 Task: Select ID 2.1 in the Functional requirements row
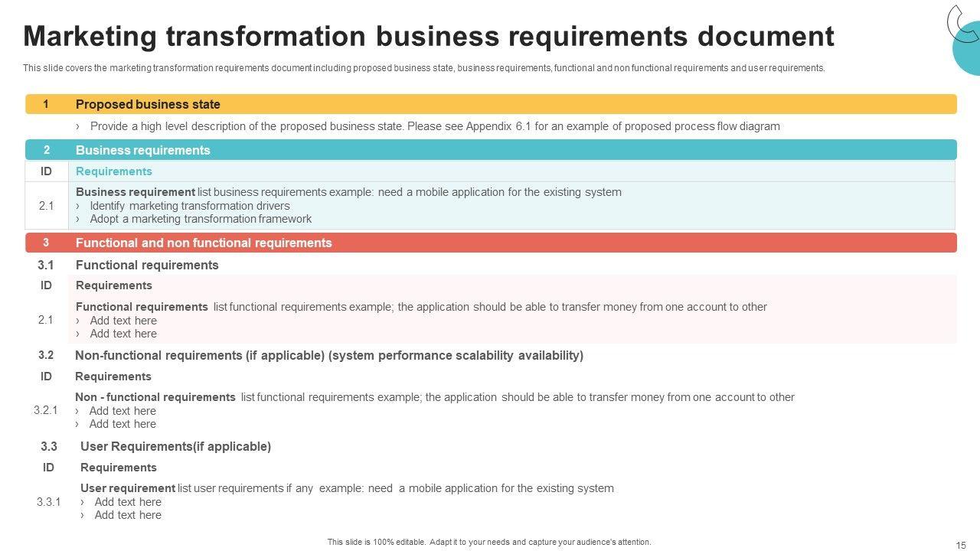(46, 320)
